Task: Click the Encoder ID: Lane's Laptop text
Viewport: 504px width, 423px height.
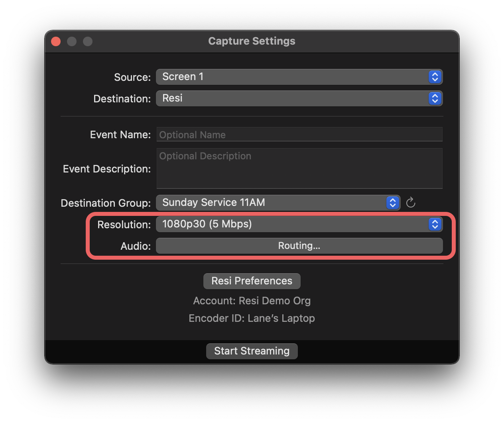Action: click(x=252, y=318)
